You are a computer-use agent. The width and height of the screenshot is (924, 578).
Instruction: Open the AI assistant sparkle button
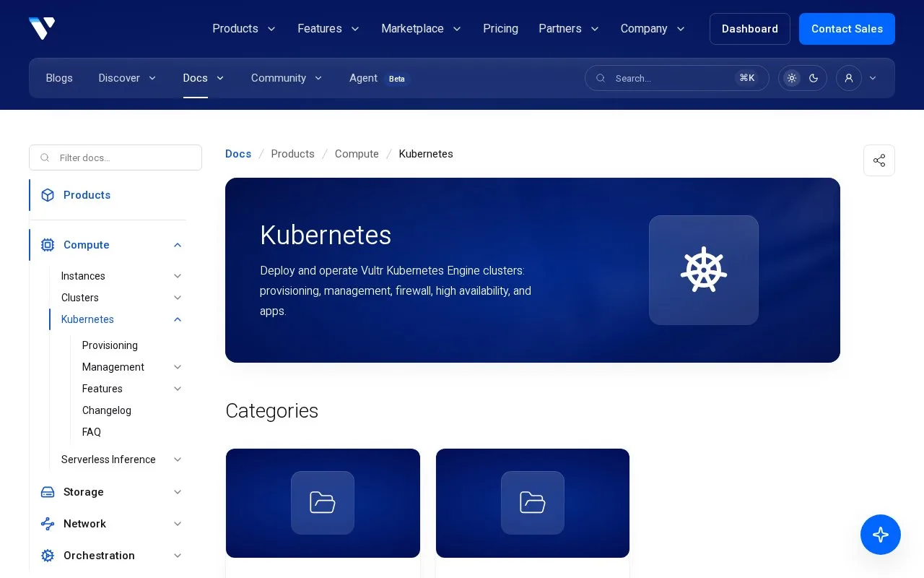click(881, 535)
